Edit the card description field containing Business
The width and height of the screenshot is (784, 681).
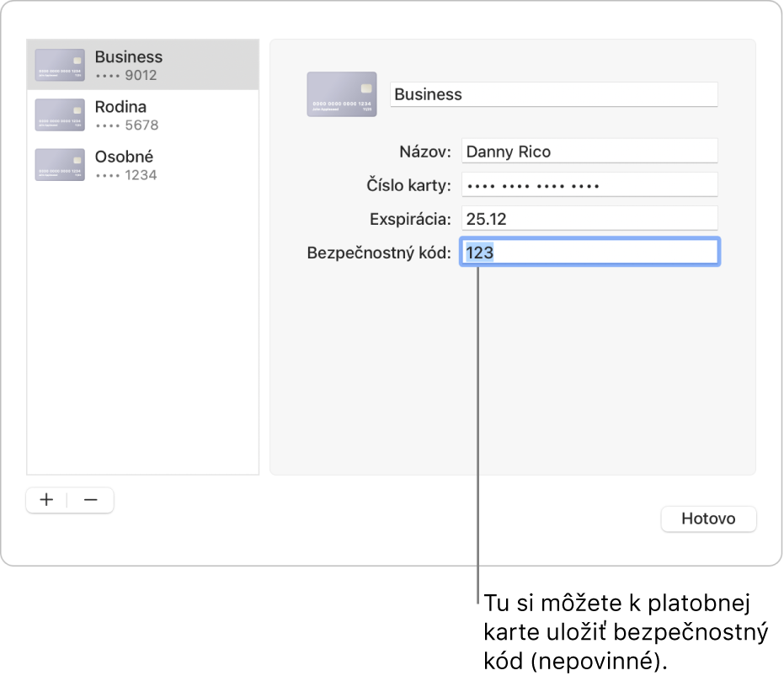[554, 94]
